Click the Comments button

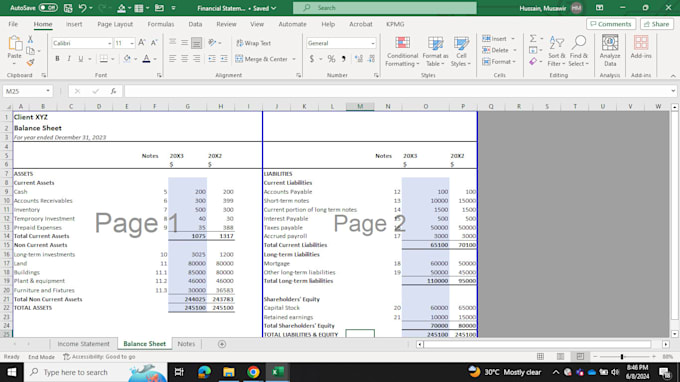click(611, 24)
